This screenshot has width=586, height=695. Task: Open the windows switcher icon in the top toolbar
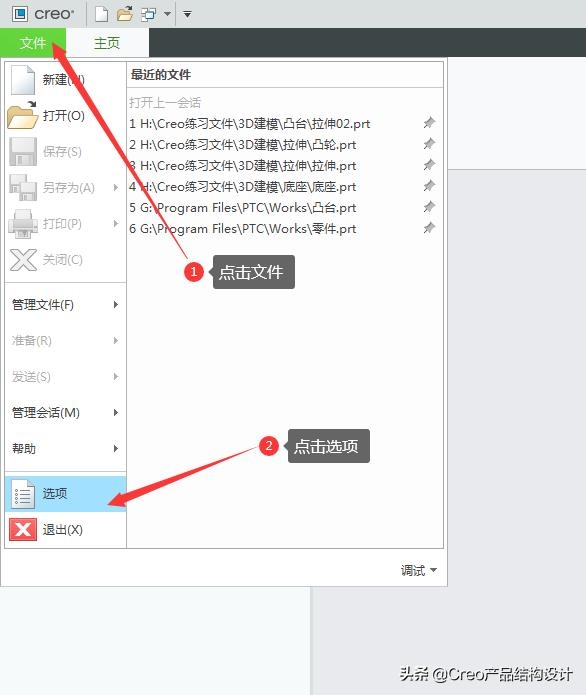[x=148, y=14]
